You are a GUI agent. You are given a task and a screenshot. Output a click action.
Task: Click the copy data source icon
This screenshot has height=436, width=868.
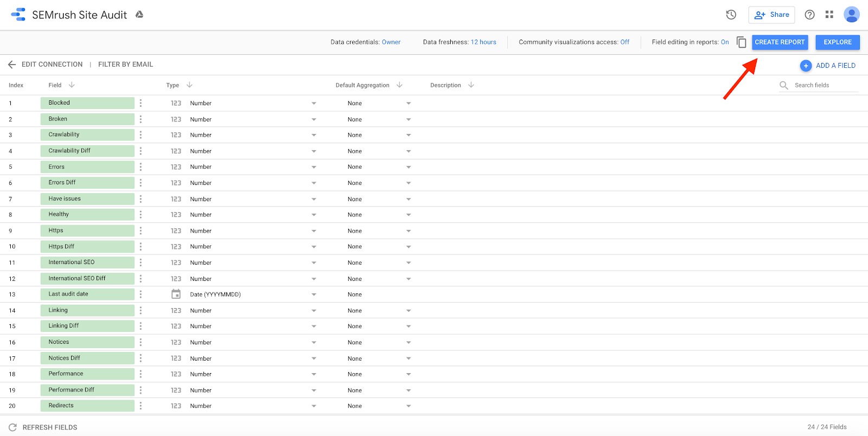pyautogui.click(x=741, y=42)
